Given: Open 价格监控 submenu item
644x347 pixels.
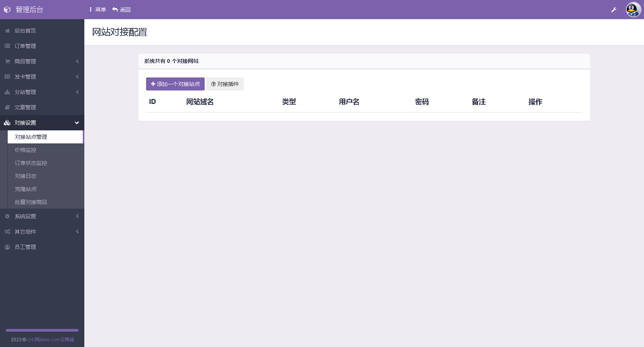Looking at the screenshot, I should tap(26, 150).
